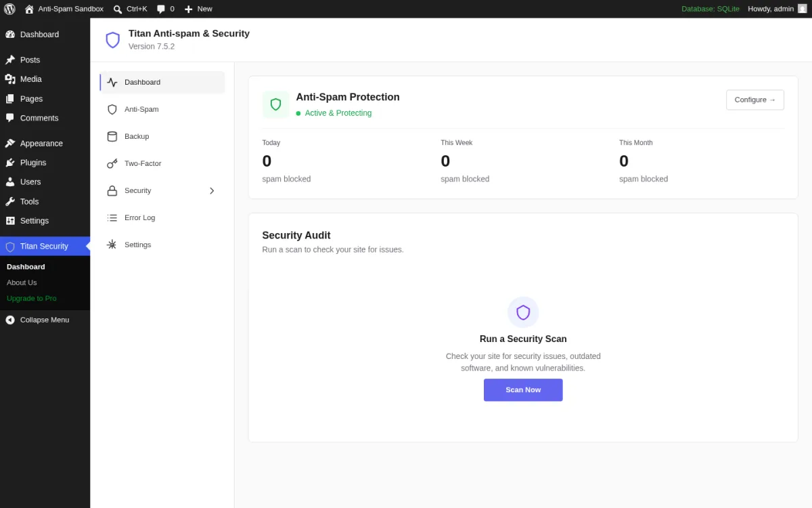Screen dimensions: 812x508
Task: Click the Pages icon in sidebar
Action: [10, 99]
